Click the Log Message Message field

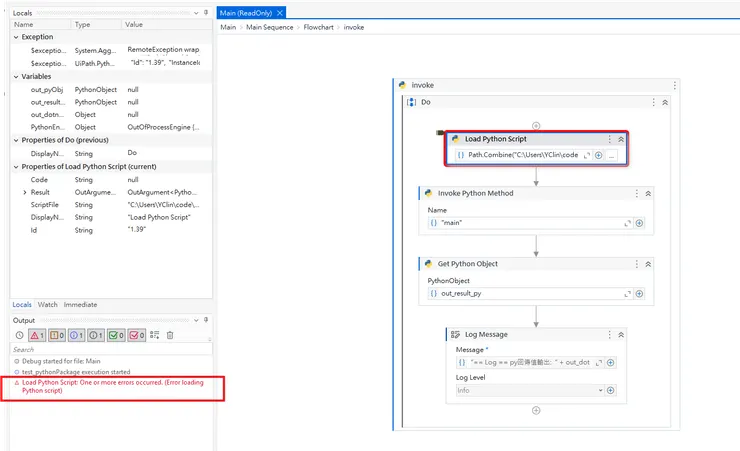pyautogui.click(x=530, y=362)
